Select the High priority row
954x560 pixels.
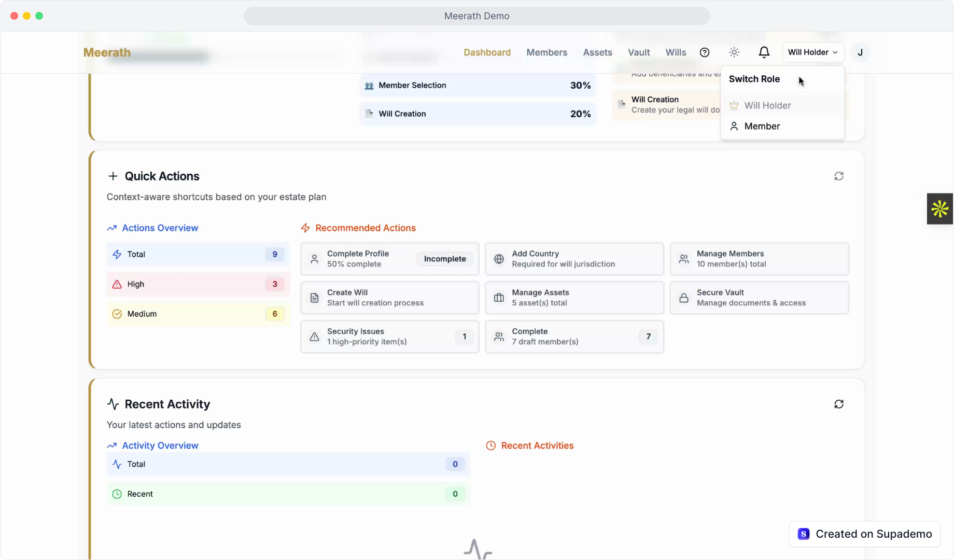pyautogui.click(x=198, y=284)
